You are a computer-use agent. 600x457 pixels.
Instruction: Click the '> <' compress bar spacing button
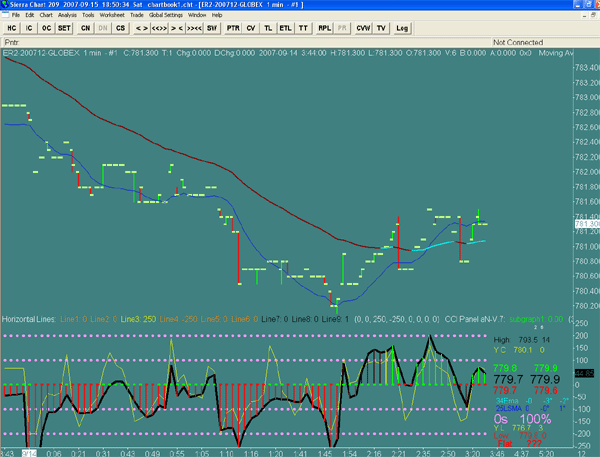(x=177, y=28)
